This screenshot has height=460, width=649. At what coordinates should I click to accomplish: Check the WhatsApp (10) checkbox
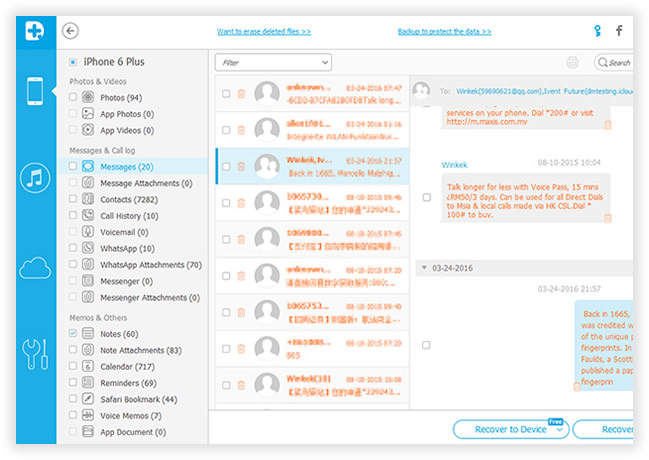[x=73, y=248]
